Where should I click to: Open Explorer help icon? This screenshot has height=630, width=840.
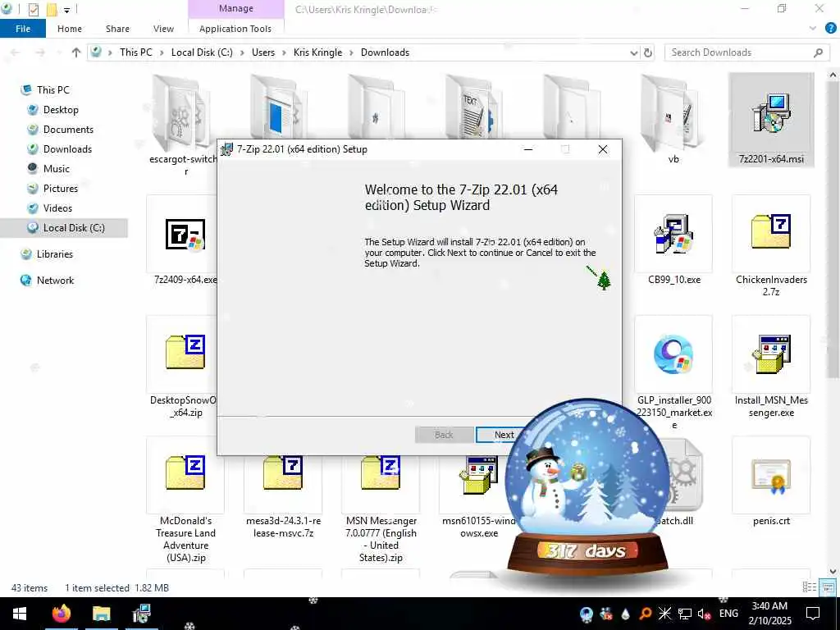point(830,29)
